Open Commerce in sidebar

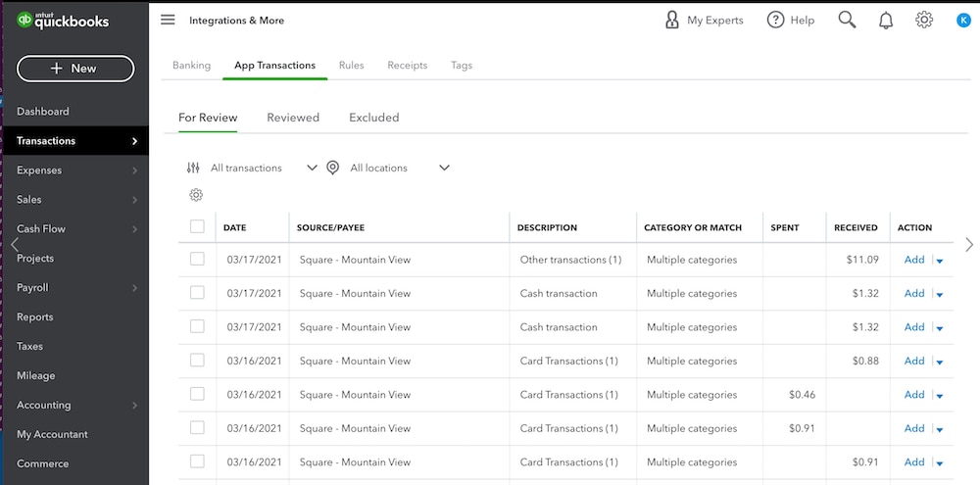42,463
